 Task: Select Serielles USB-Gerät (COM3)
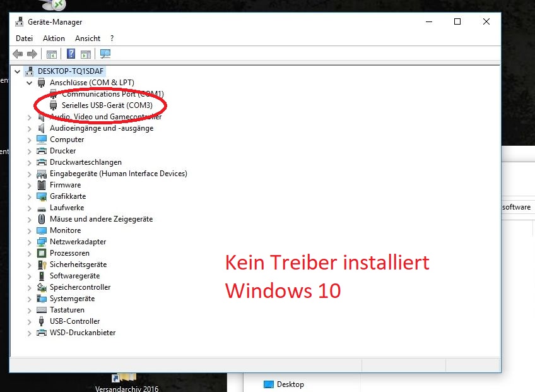(x=107, y=105)
